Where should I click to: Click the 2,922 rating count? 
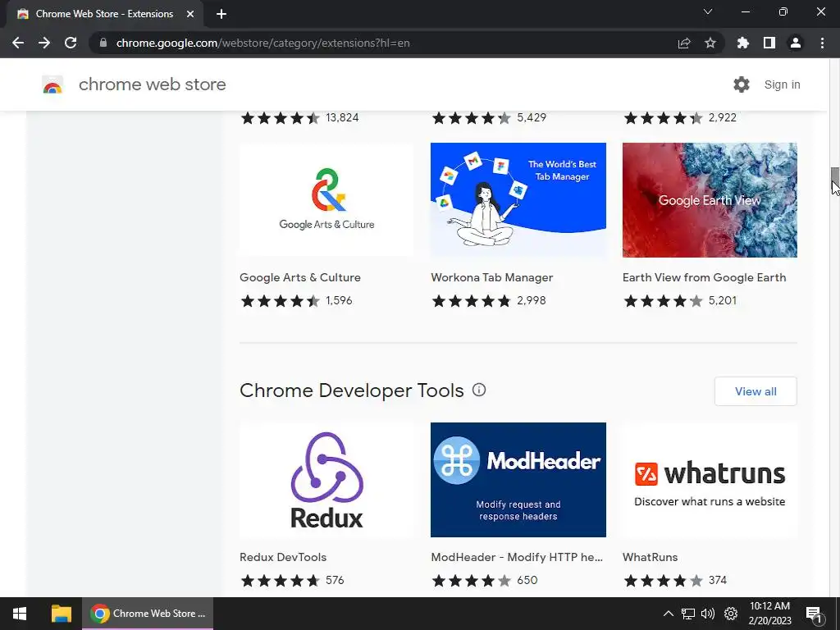[723, 117]
